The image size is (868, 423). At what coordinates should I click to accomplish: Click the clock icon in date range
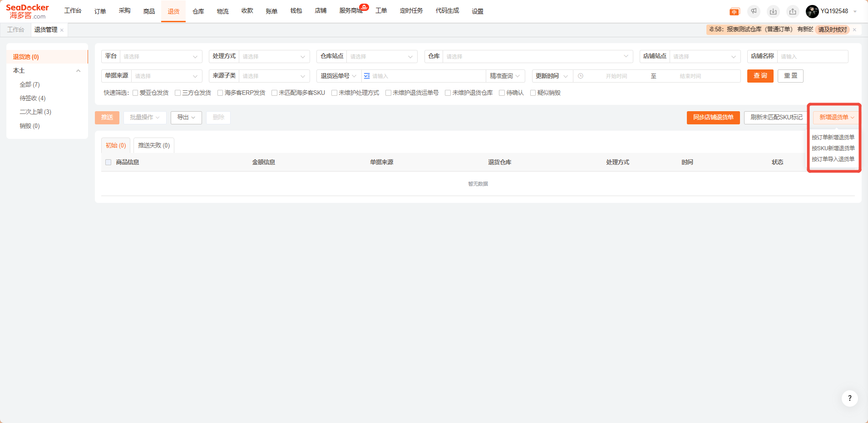(581, 76)
